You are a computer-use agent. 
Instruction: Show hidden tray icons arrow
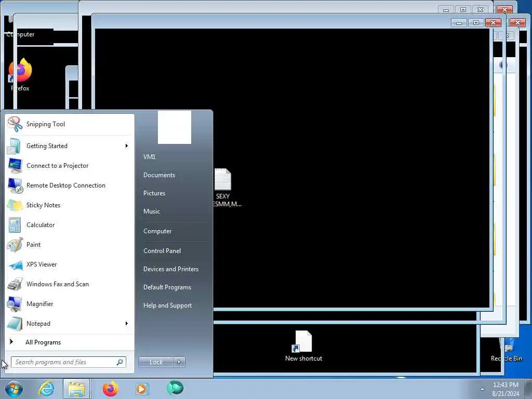point(482,389)
